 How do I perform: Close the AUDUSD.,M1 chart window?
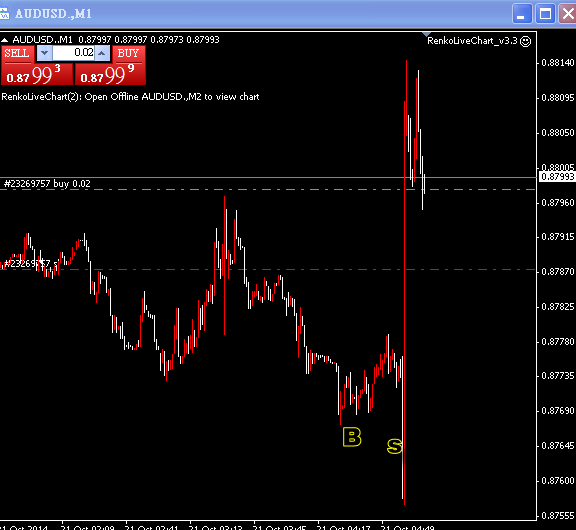(x=568, y=14)
